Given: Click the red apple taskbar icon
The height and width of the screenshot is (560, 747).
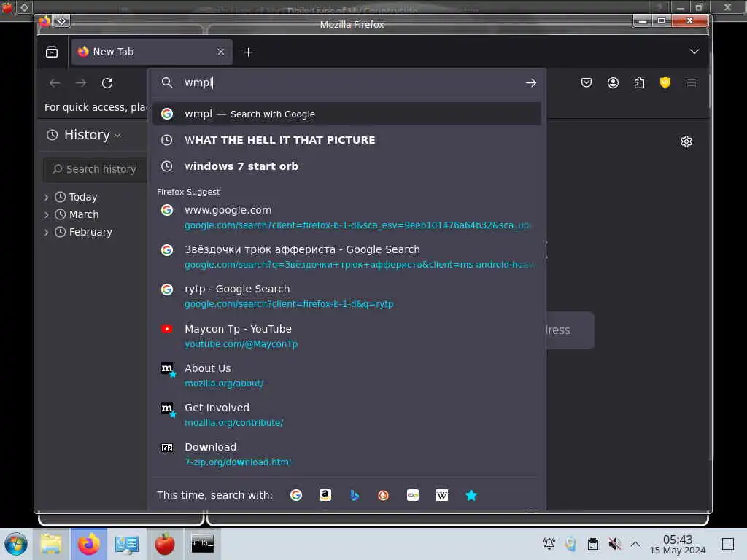Looking at the screenshot, I should pyautogui.click(x=165, y=544).
